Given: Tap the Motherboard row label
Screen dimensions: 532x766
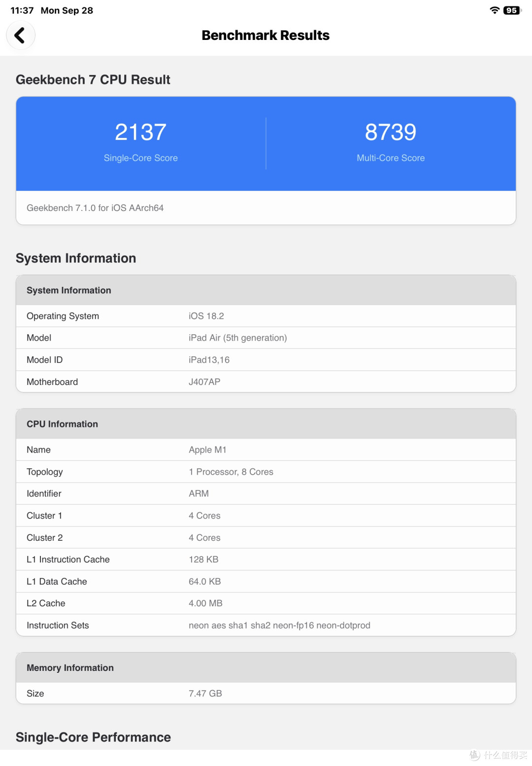Looking at the screenshot, I should click(52, 382).
